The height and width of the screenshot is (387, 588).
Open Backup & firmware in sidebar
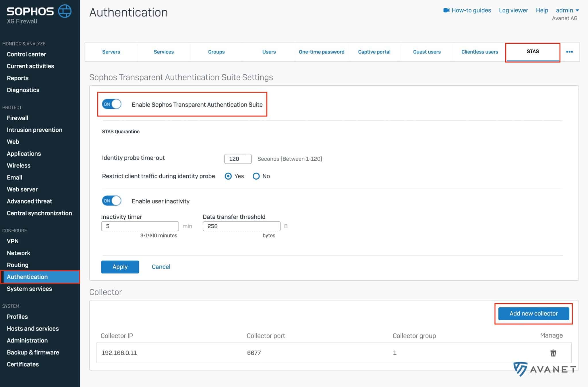click(x=33, y=353)
